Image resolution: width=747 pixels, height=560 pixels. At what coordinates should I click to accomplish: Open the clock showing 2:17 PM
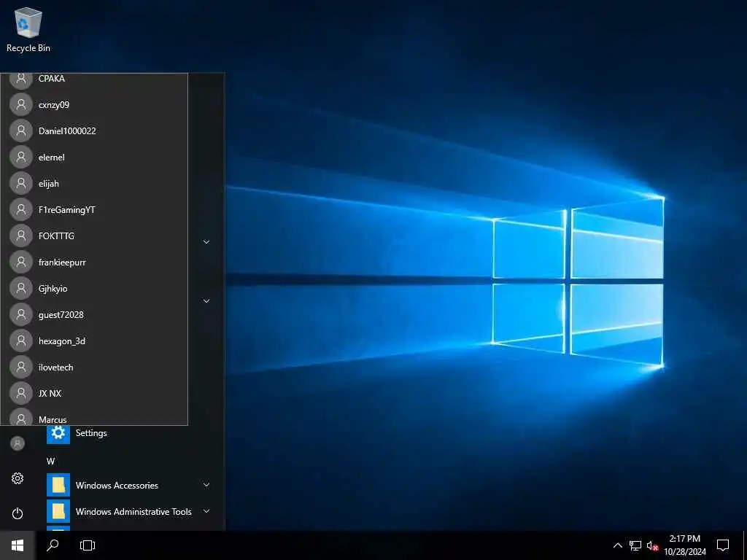pos(684,545)
